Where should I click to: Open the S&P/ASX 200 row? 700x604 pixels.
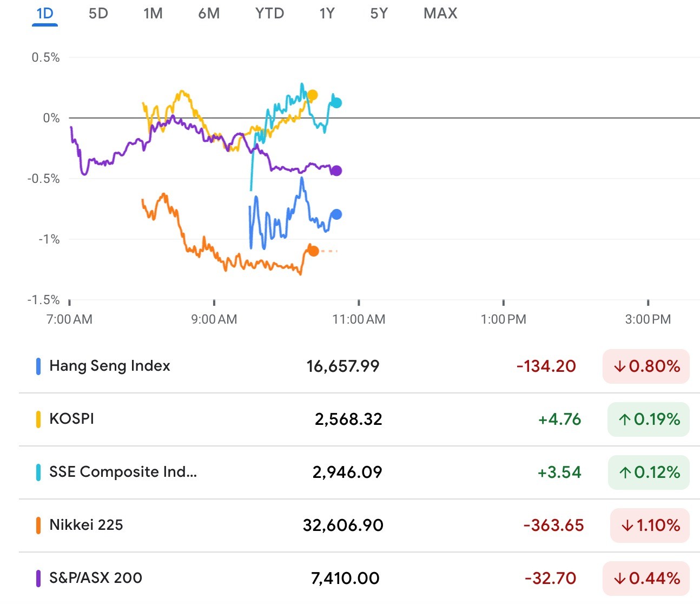[359, 579]
